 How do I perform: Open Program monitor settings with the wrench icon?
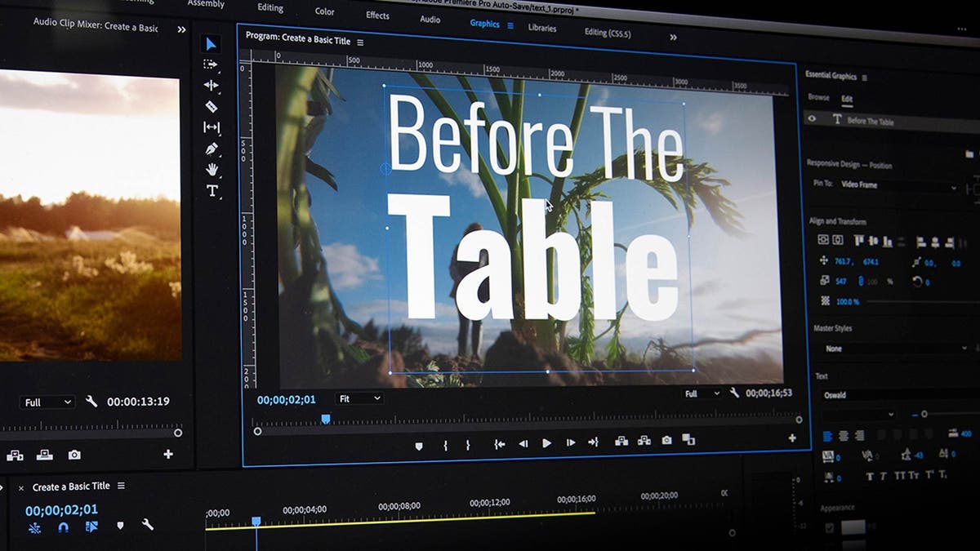pos(733,393)
